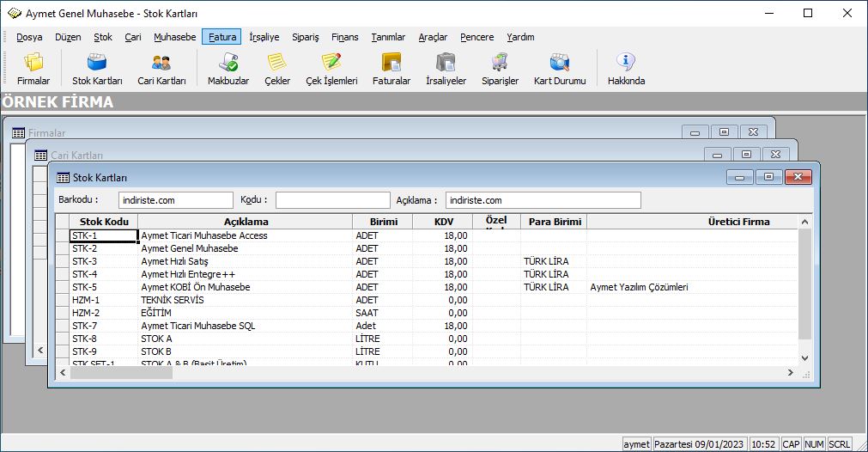Viewport: 868px width, 452px height.
Task: Select the STK-1 stock code cell
Action: (x=104, y=235)
